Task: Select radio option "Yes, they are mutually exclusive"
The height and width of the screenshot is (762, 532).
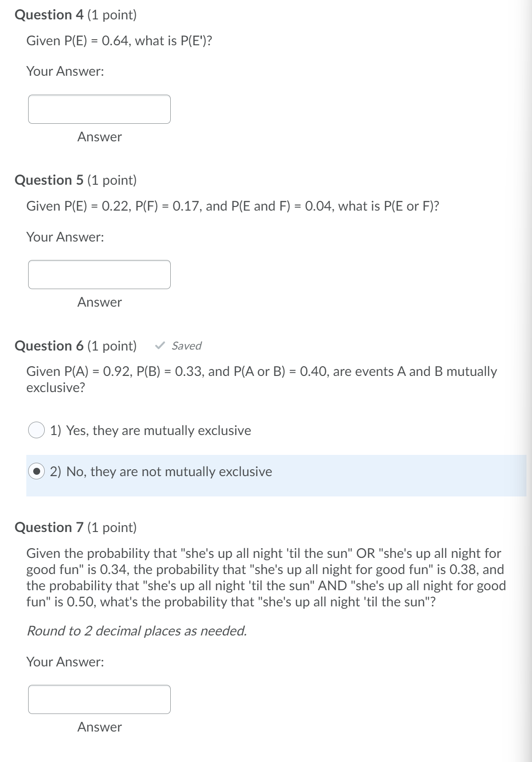Action: (x=37, y=430)
